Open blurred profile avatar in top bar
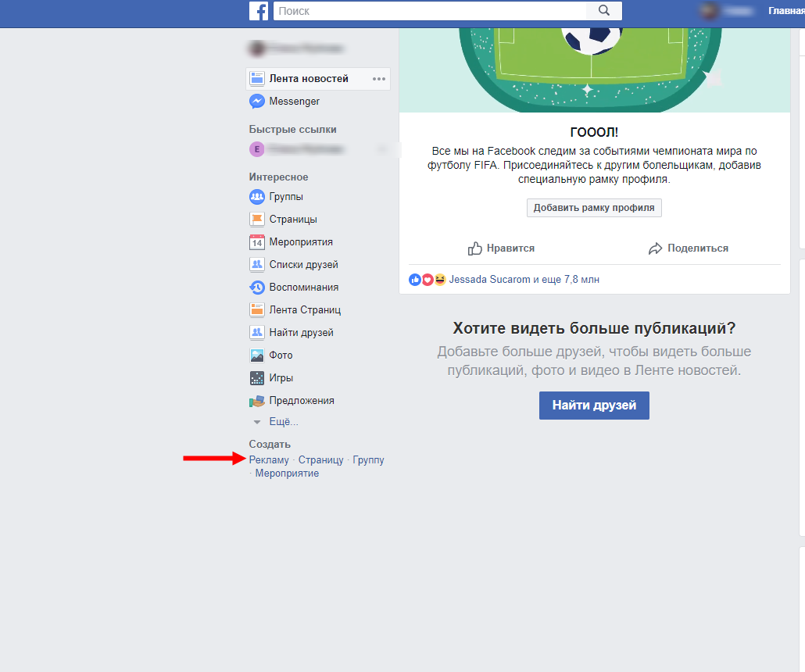This screenshot has width=805, height=672. tap(710, 11)
